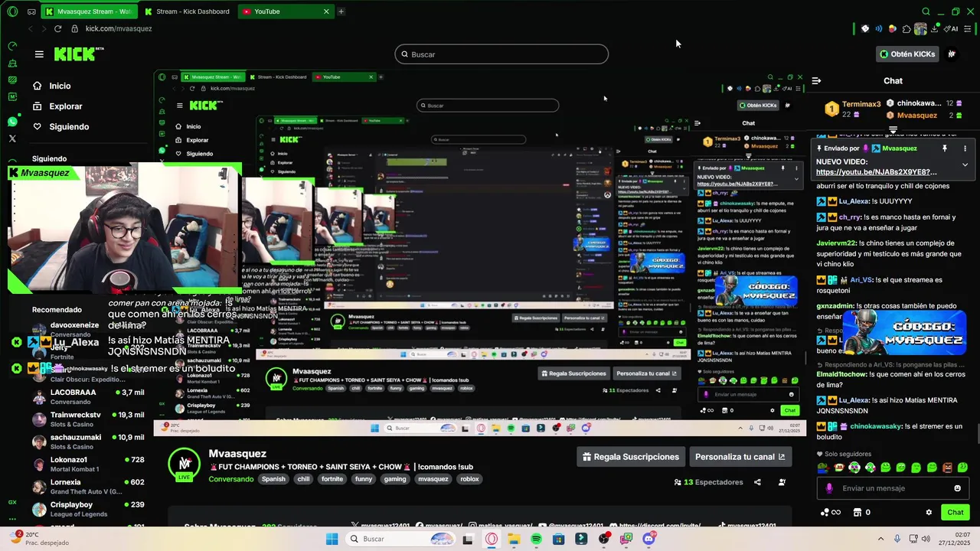Screen dimensions: 980x551
Task: Click the Windows Start button
Action: (x=332, y=539)
